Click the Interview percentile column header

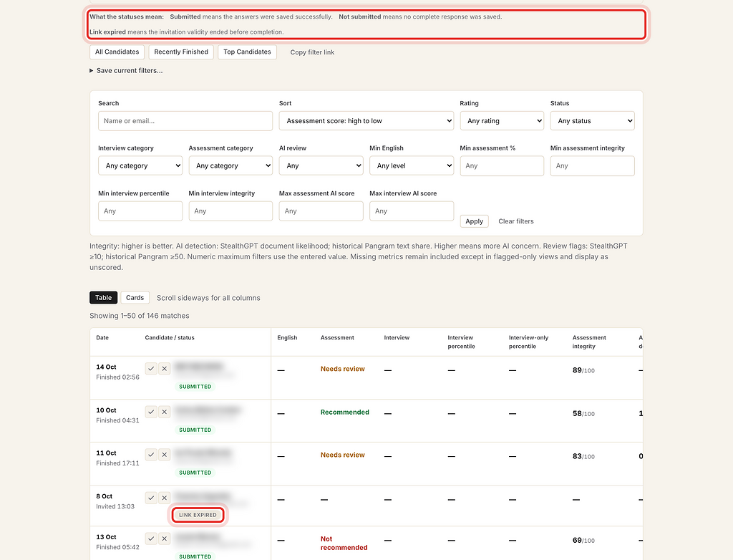(462, 342)
